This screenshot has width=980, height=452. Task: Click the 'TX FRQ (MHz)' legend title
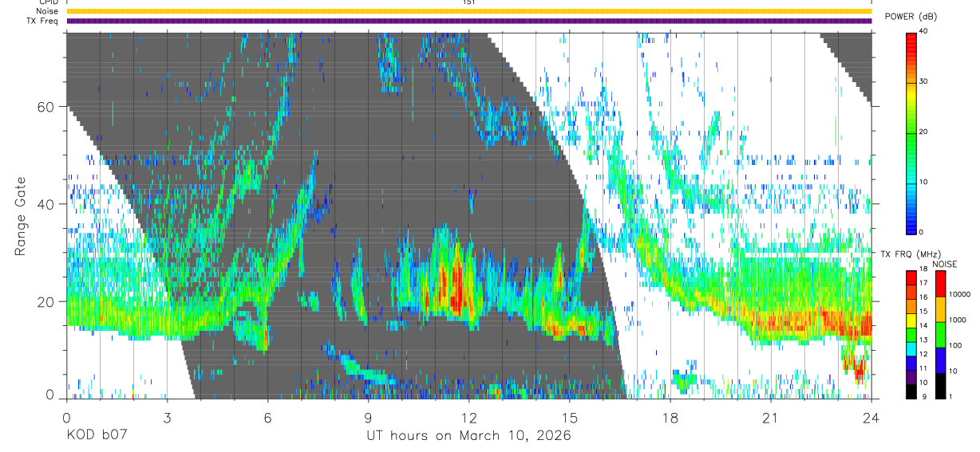coord(911,254)
